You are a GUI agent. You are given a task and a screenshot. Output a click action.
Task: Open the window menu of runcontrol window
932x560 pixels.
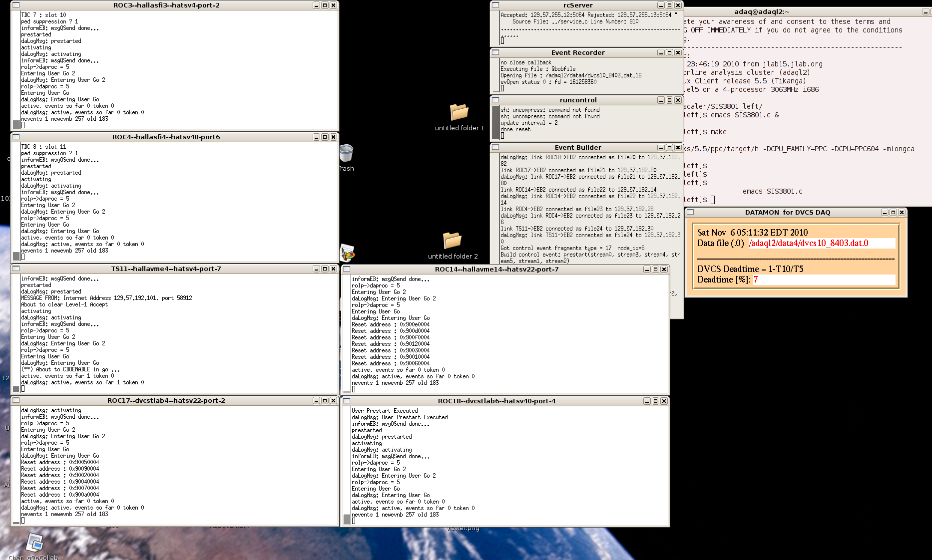[495, 100]
